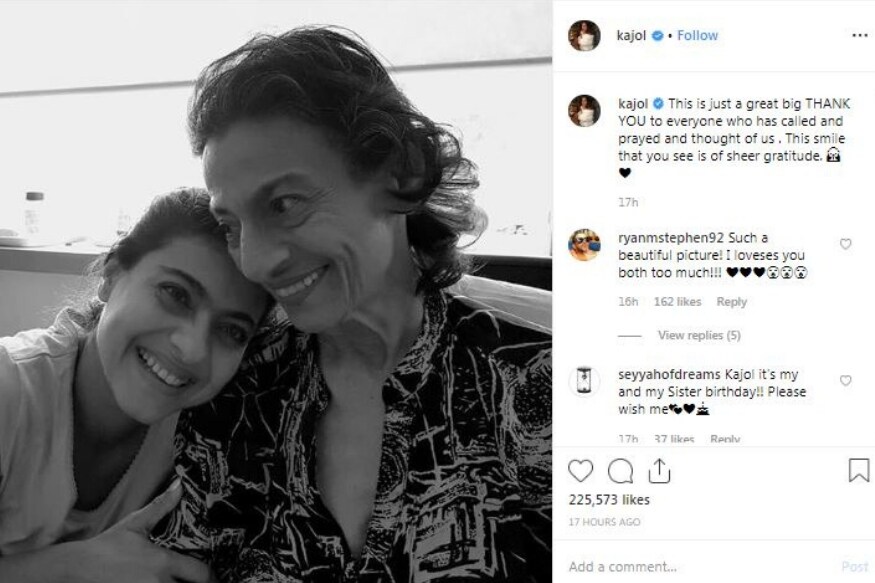Open seyyahofdreams' profile avatar

[584, 381]
